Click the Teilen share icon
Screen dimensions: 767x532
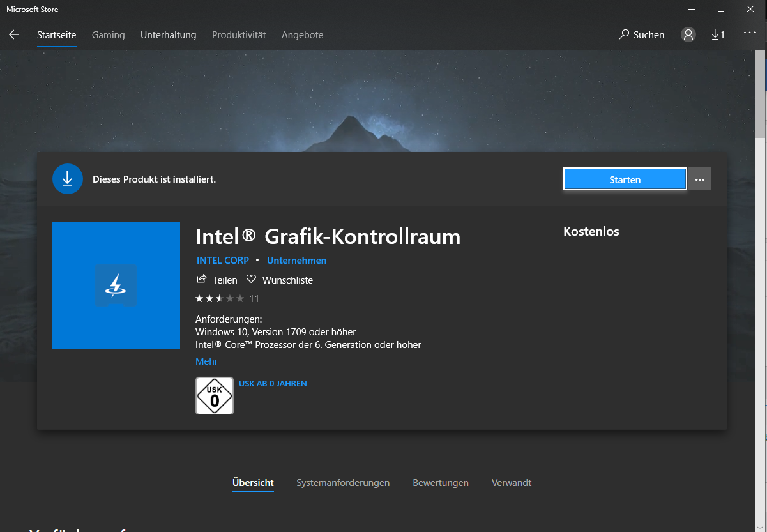click(202, 279)
